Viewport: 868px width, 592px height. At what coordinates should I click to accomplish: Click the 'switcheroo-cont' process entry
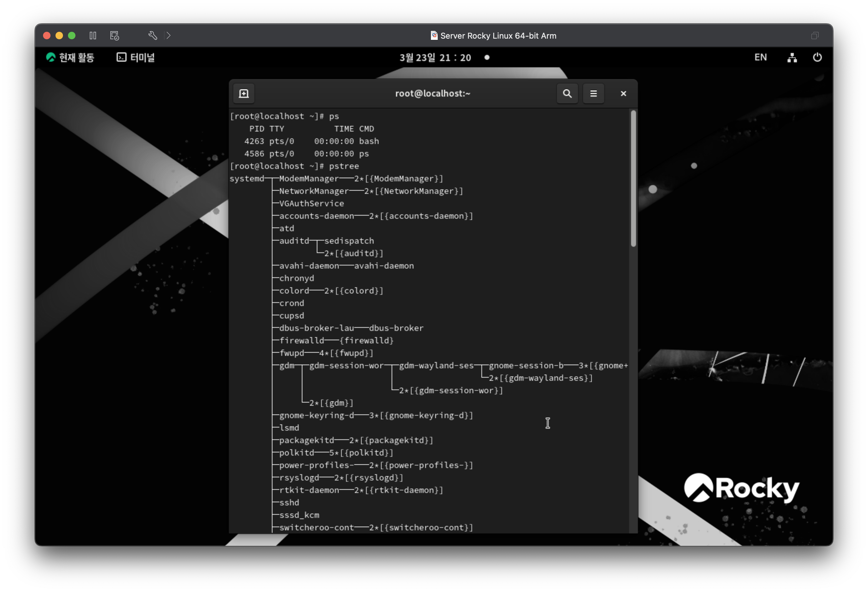pyautogui.click(x=316, y=528)
